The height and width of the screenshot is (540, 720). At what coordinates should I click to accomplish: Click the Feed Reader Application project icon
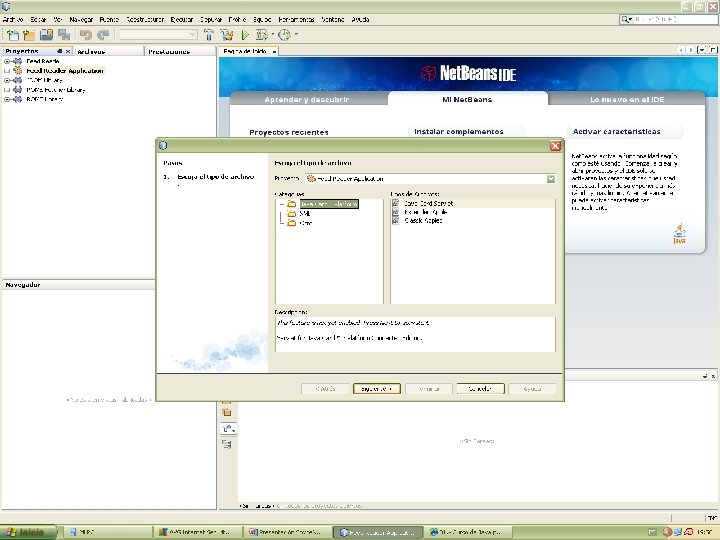18,70
